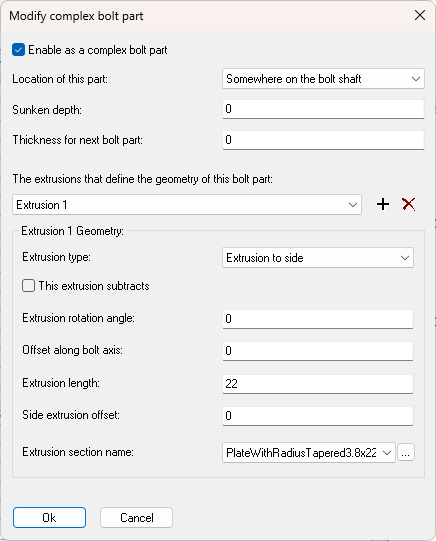Click the Extrusion 1 Geometry group label
The height and width of the screenshot is (541, 436).
(72, 231)
